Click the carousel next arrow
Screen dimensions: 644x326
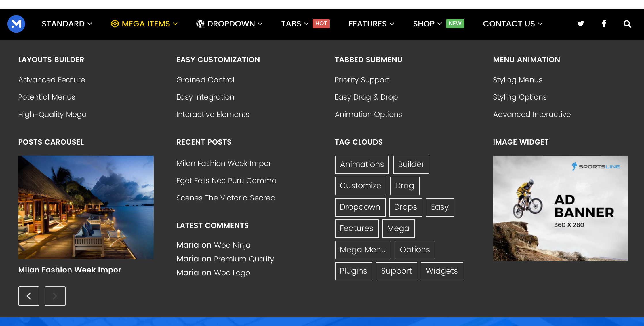[x=55, y=296]
